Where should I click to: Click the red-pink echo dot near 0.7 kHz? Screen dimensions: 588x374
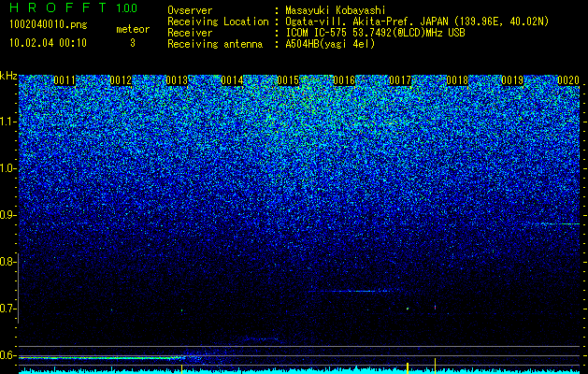coord(435,308)
